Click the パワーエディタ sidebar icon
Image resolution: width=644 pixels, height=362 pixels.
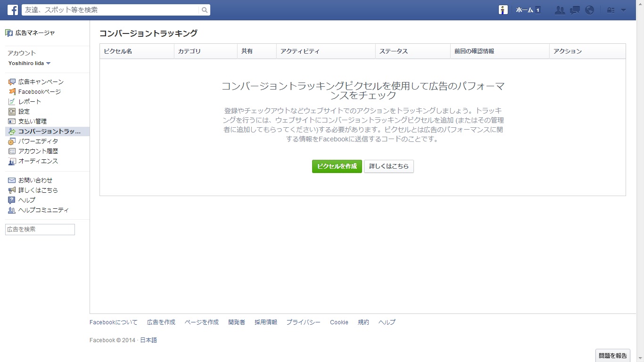(12, 141)
